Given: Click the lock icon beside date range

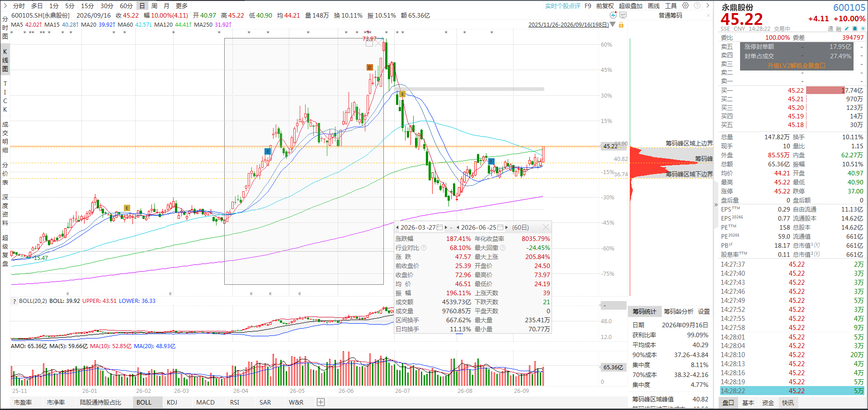Looking at the screenshot, I should 621,25.
